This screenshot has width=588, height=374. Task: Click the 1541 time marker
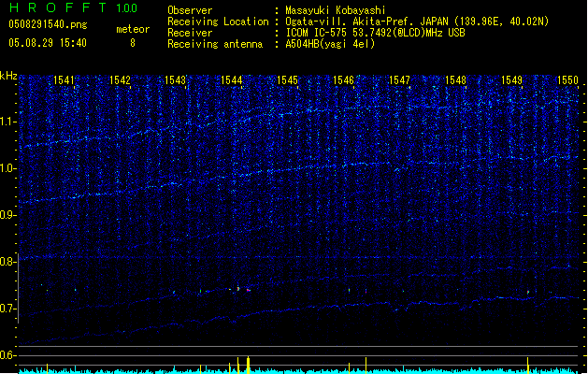[x=64, y=80]
